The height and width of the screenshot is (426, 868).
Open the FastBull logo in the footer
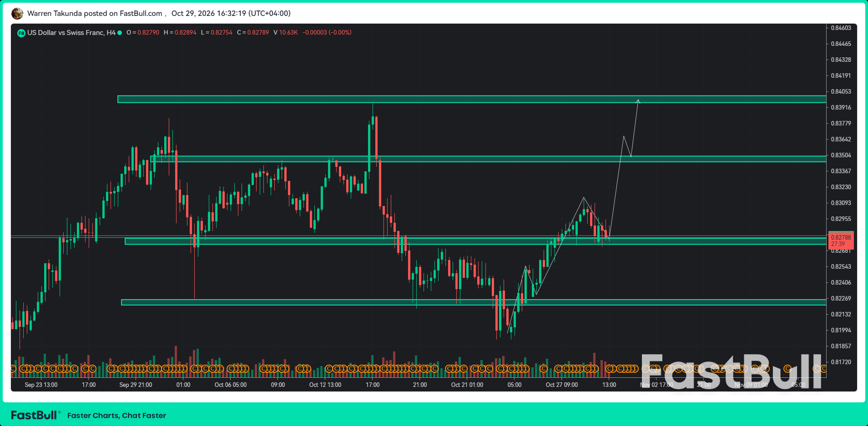tap(35, 415)
